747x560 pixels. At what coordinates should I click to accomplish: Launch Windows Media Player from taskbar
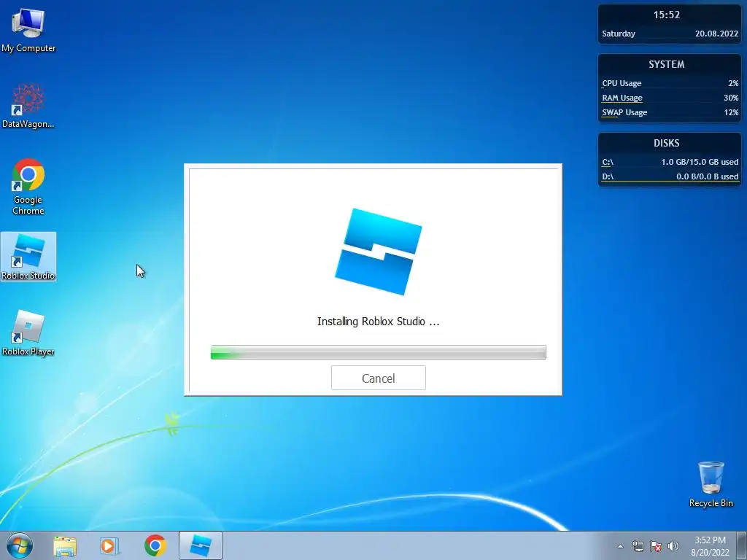tap(109, 545)
